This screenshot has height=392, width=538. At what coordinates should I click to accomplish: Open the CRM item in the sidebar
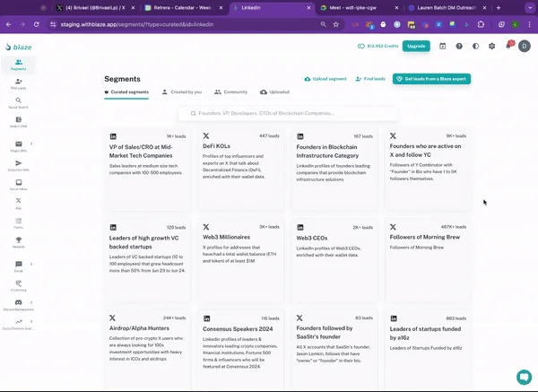point(19,122)
